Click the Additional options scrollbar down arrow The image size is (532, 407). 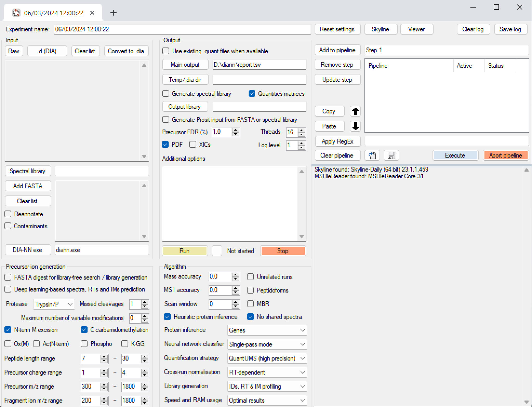tap(302, 236)
